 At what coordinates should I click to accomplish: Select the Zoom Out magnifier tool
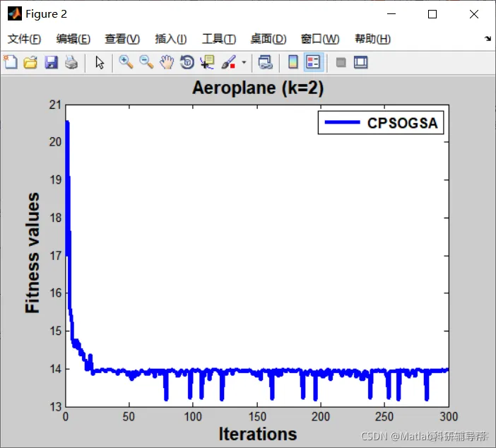146,62
